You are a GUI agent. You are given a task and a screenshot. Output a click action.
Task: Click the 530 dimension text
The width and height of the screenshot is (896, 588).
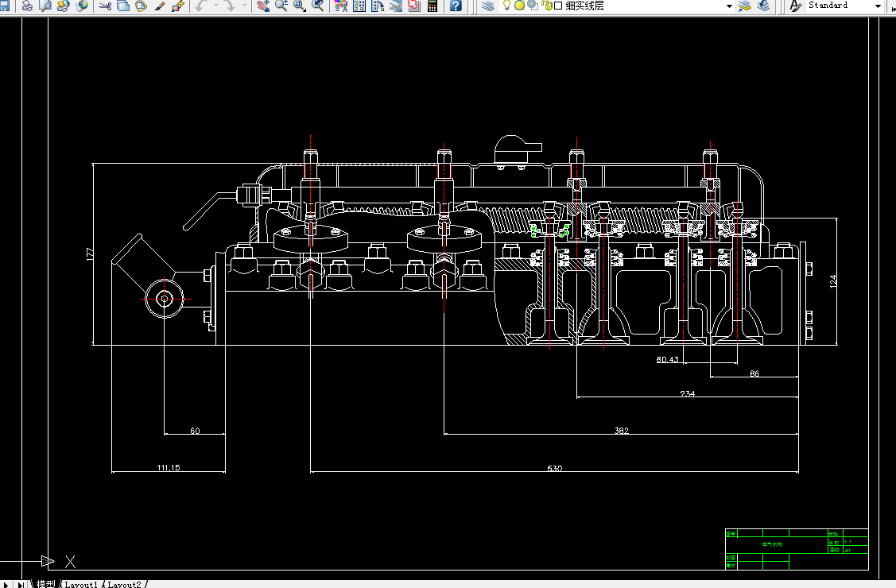pos(554,469)
